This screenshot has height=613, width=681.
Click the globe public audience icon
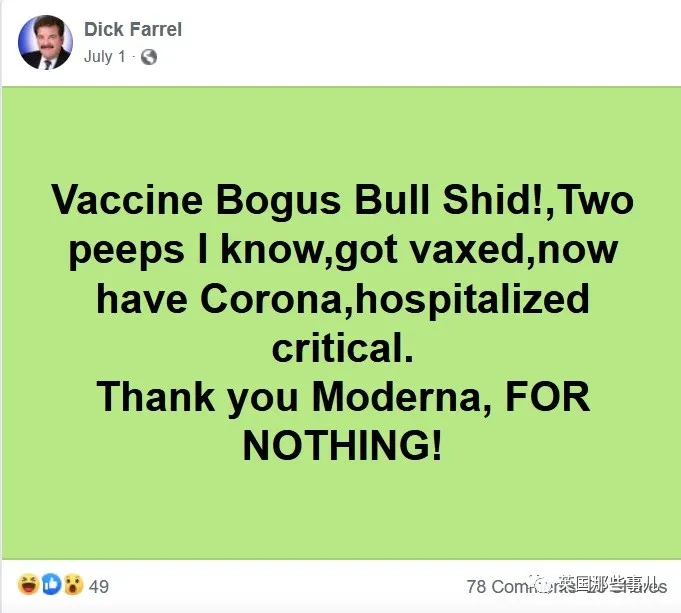coord(149,57)
